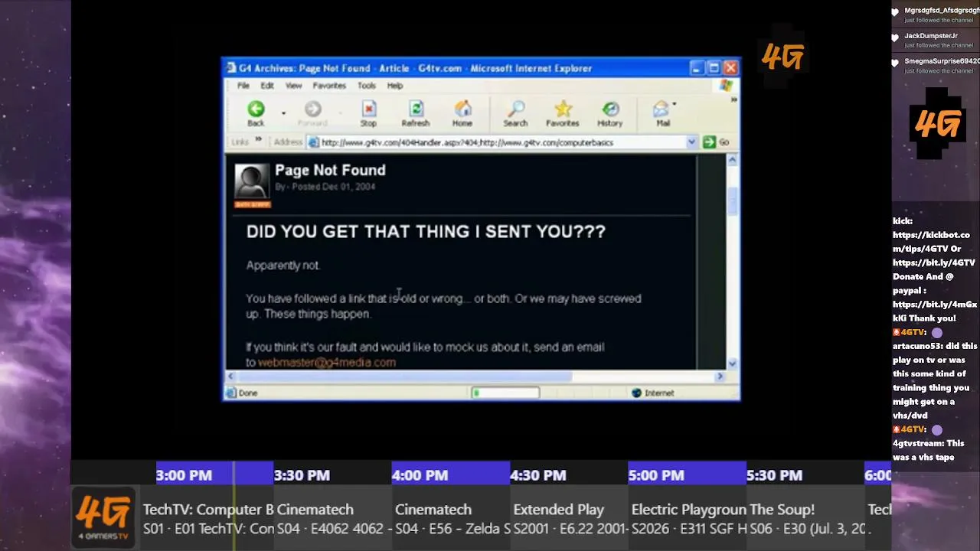
Task: Go to the Home page icon
Action: click(462, 109)
